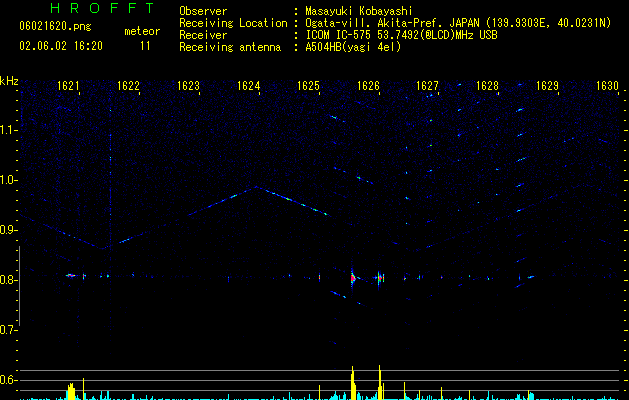Click the 1622 time axis marker
Image resolution: width=629 pixels, height=400 pixels.
click(128, 86)
